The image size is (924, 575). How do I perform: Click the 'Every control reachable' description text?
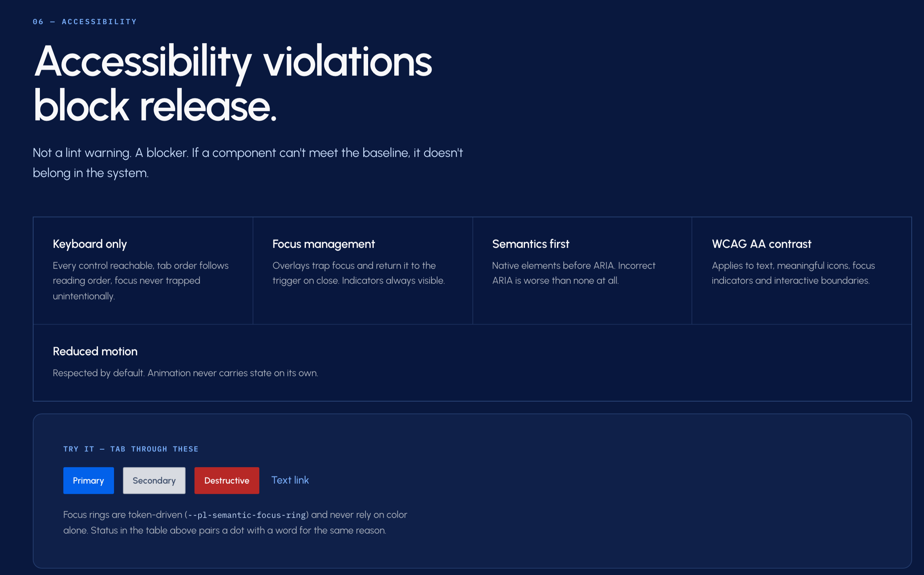pos(140,281)
